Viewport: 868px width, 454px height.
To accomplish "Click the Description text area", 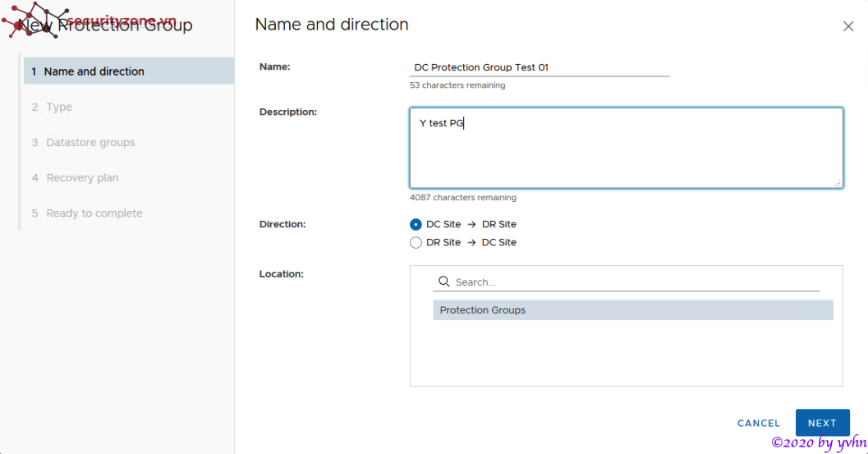I will point(626,148).
